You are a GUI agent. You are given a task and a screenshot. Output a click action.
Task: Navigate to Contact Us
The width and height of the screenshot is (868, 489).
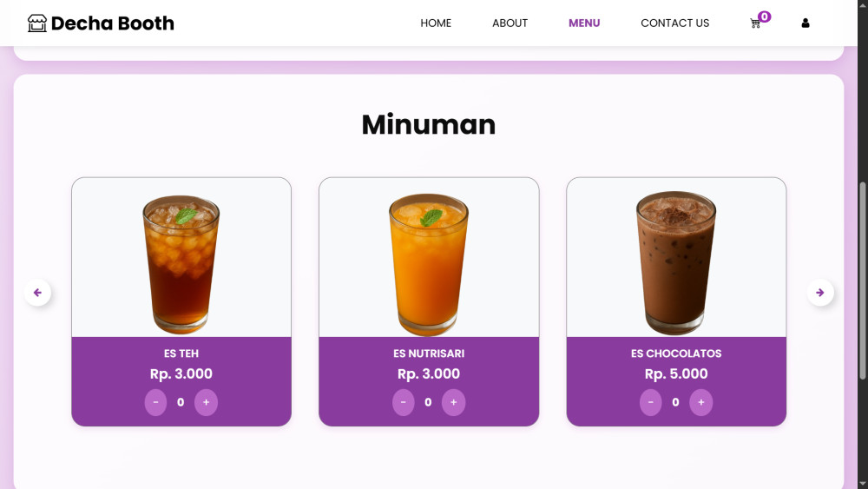674,23
